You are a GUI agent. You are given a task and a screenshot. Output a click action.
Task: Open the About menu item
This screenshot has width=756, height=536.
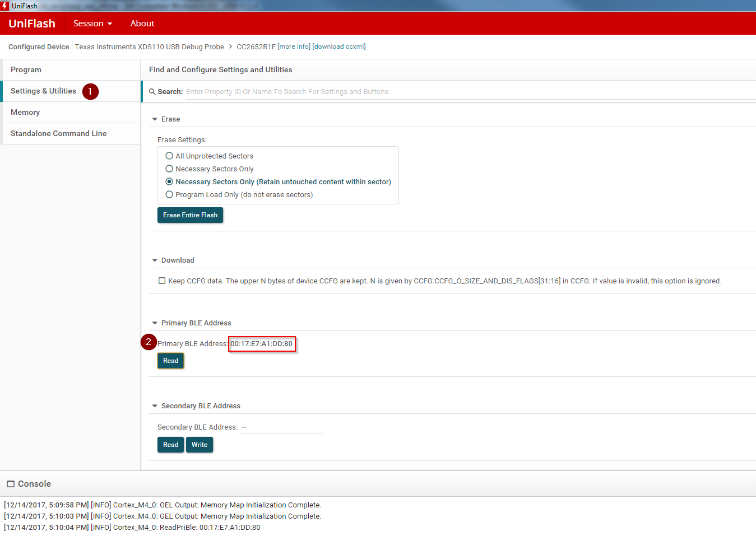click(142, 24)
